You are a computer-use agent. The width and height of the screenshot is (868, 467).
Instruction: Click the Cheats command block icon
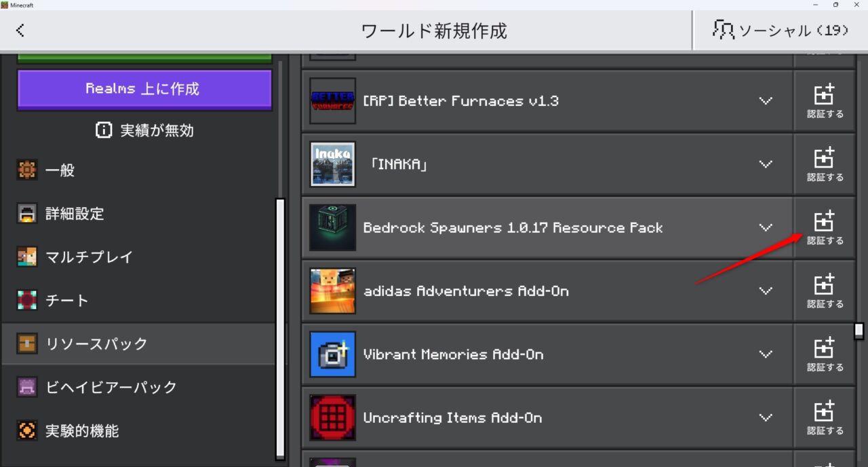(x=27, y=301)
